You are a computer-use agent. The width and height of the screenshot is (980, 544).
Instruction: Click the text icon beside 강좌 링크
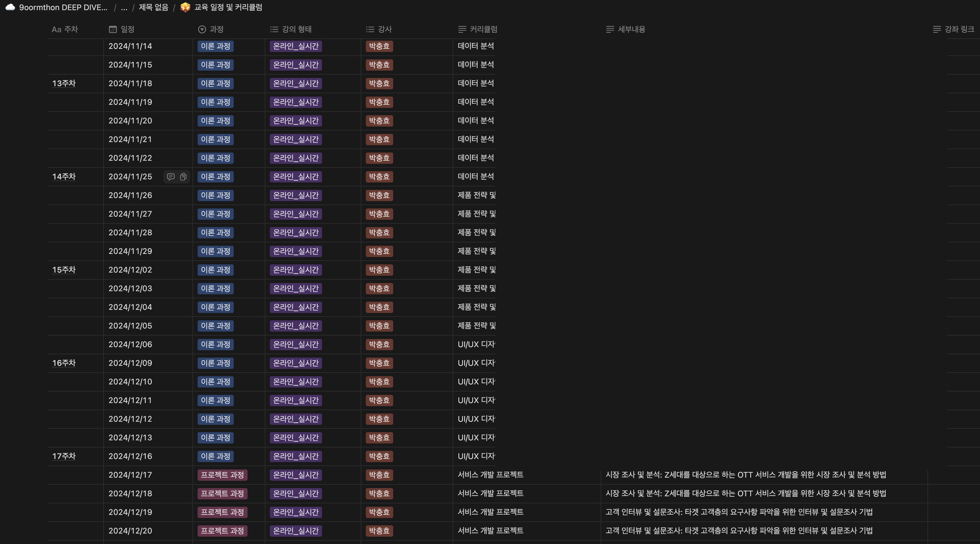coord(937,29)
